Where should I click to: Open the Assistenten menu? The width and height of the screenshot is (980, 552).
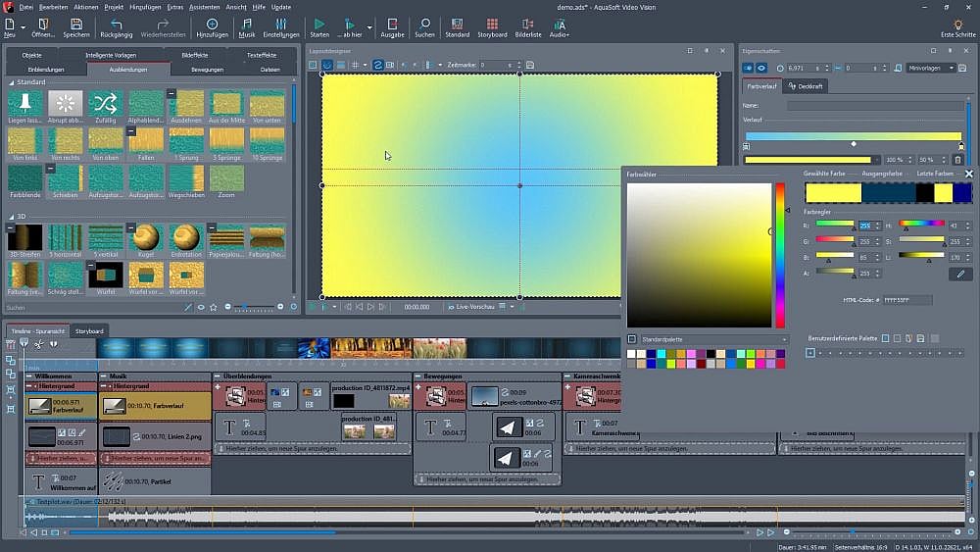click(x=204, y=6)
